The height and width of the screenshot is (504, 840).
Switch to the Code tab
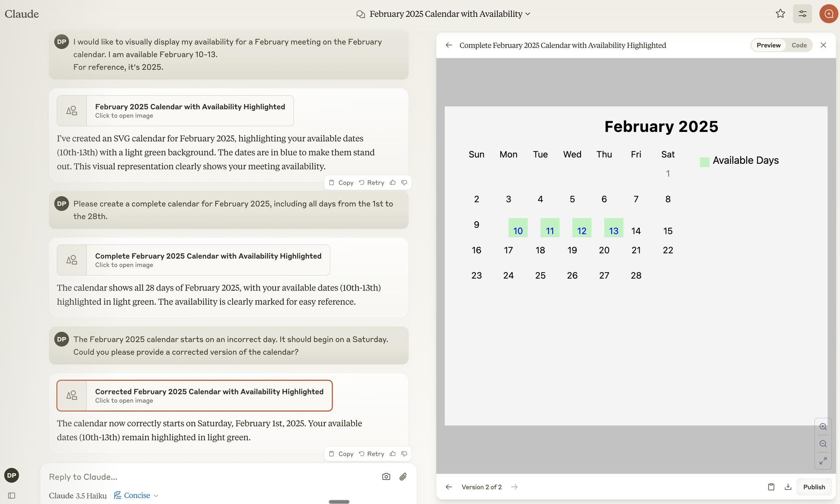coord(799,45)
